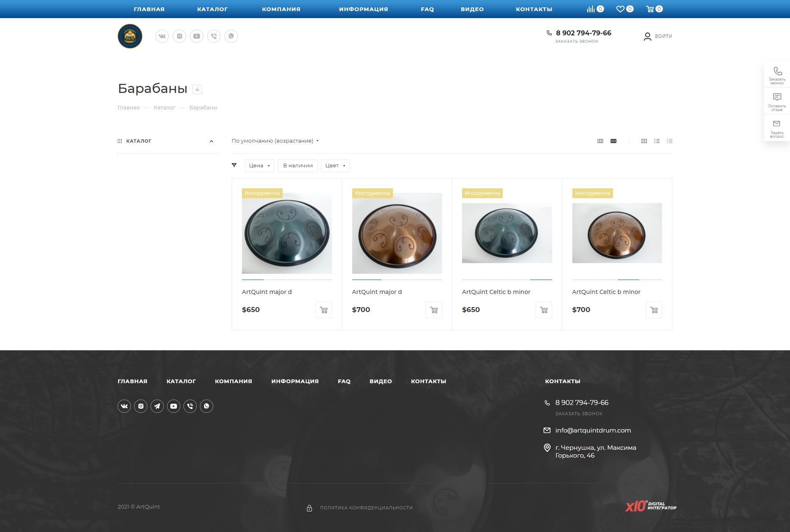Add $650 ArtQuint Celtic b minor to cart

pyautogui.click(x=544, y=310)
